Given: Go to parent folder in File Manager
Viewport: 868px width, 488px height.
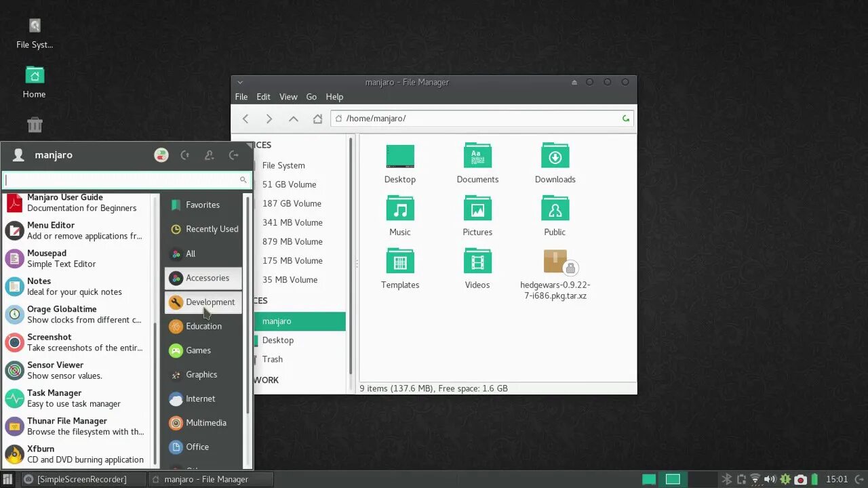Looking at the screenshot, I should [x=293, y=119].
